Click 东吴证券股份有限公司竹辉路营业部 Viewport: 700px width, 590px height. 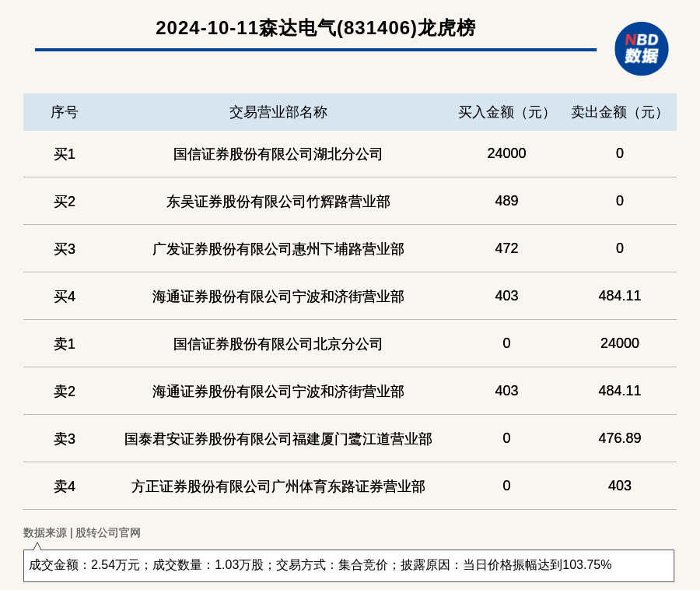pos(278,202)
